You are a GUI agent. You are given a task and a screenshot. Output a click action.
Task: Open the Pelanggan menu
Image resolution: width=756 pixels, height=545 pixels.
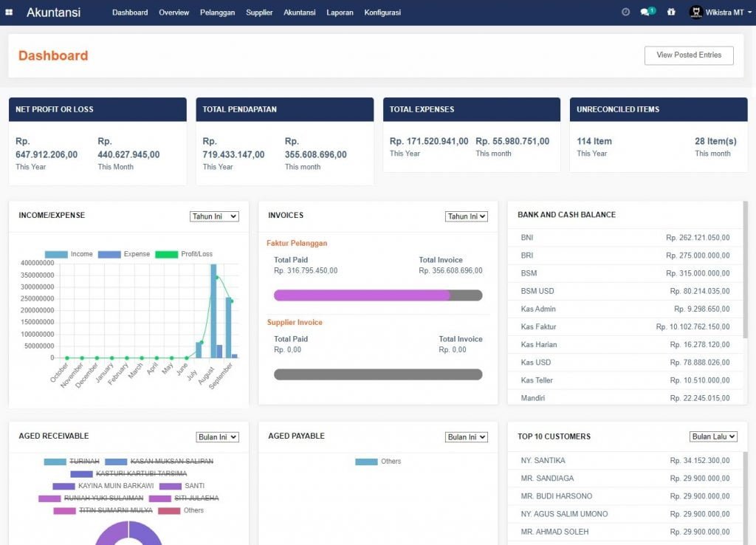click(x=217, y=13)
